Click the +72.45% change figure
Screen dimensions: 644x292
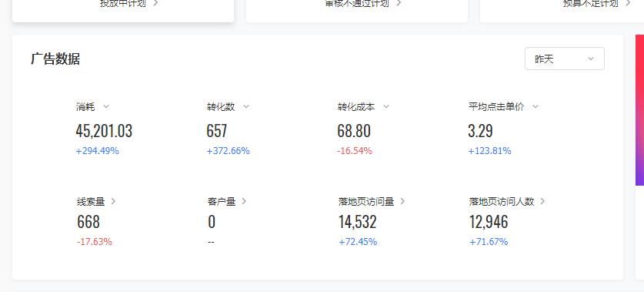pos(358,242)
